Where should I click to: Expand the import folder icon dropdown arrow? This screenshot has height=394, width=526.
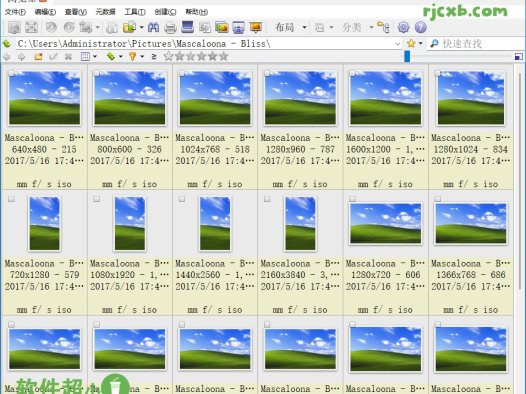pos(141,27)
